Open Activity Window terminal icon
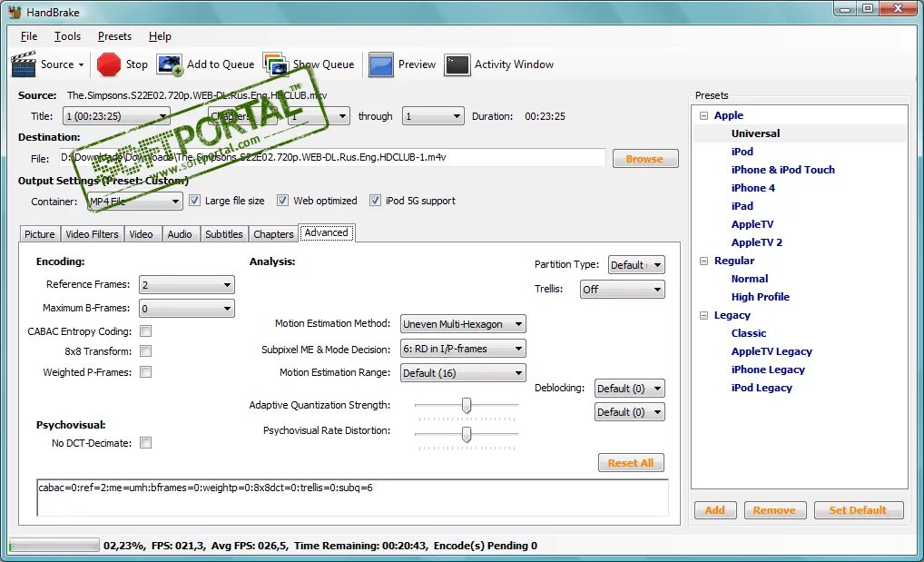This screenshot has height=562, width=924. point(457,64)
